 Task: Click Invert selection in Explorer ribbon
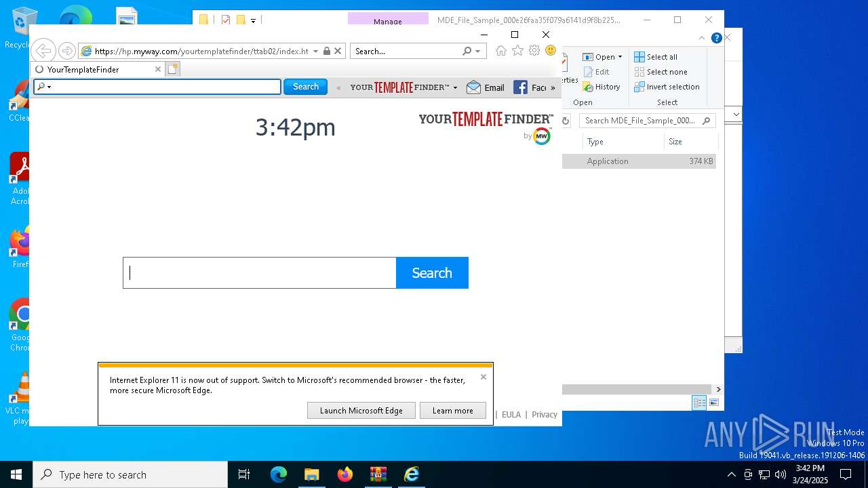(667, 87)
